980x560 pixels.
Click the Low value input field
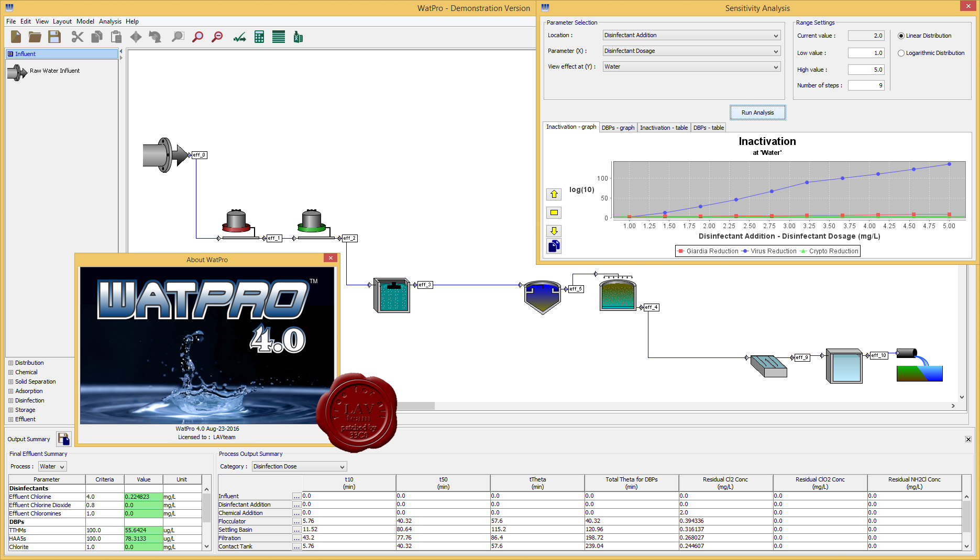click(x=866, y=53)
